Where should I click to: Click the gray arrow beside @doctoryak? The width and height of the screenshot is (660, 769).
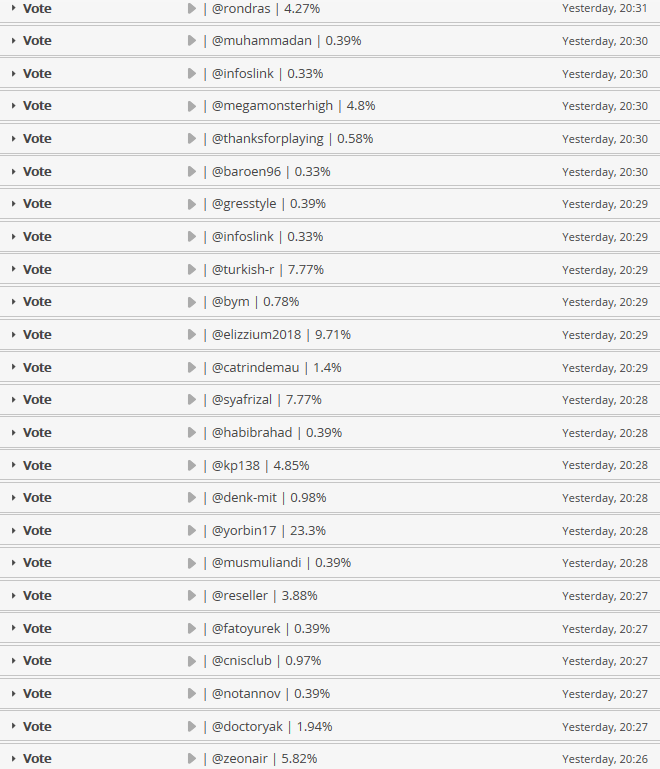pos(192,726)
